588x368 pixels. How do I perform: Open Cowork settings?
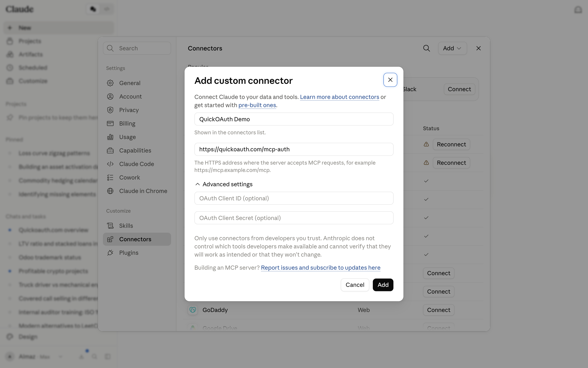tap(137, 177)
